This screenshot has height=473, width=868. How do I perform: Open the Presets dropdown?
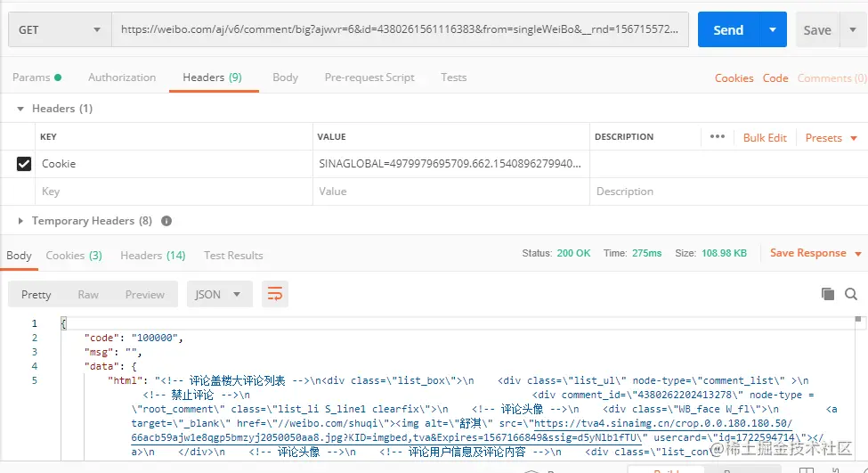(831, 138)
